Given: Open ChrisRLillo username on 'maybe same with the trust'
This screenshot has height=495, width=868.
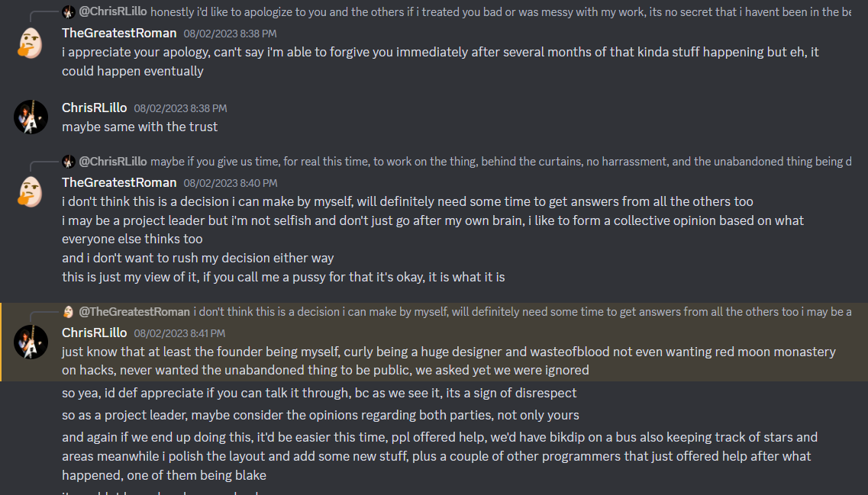Looking at the screenshot, I should pyautogui.click(x=94, y=108).
